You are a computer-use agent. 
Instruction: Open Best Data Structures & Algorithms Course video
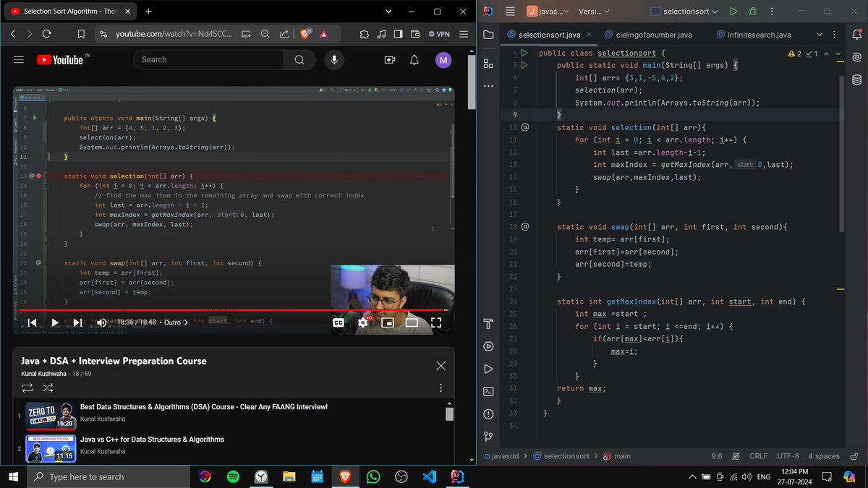204,407
